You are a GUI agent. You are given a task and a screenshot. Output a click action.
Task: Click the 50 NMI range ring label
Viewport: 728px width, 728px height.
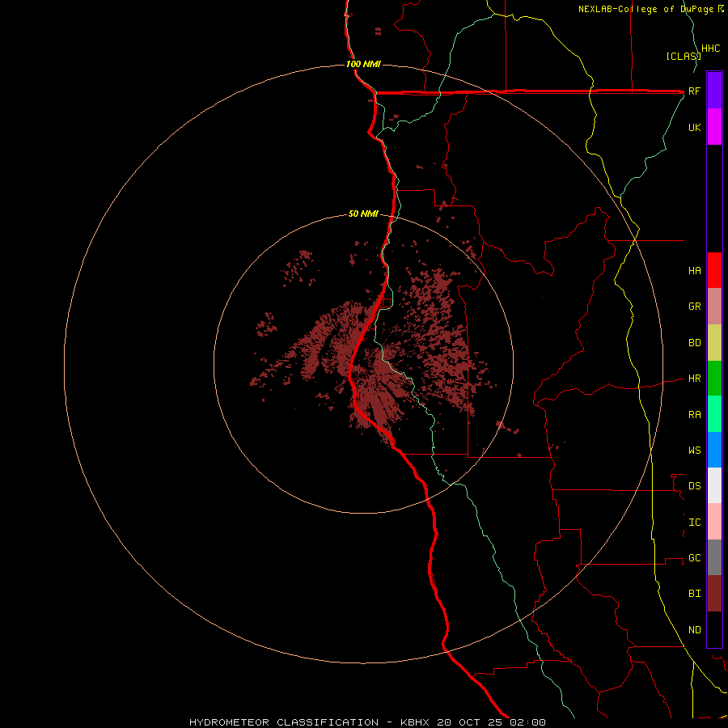point(363,214)
